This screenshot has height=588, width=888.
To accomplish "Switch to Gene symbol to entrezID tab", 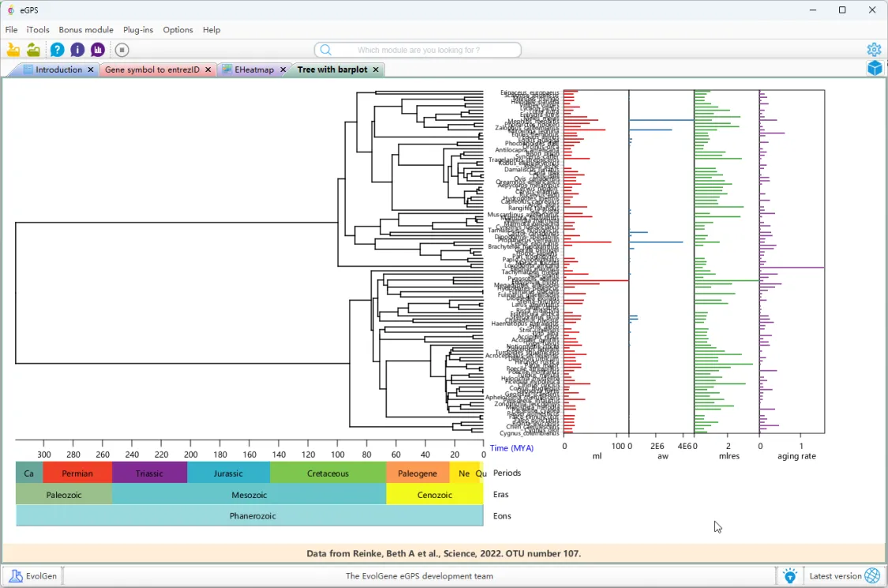I will click(152, 69).
